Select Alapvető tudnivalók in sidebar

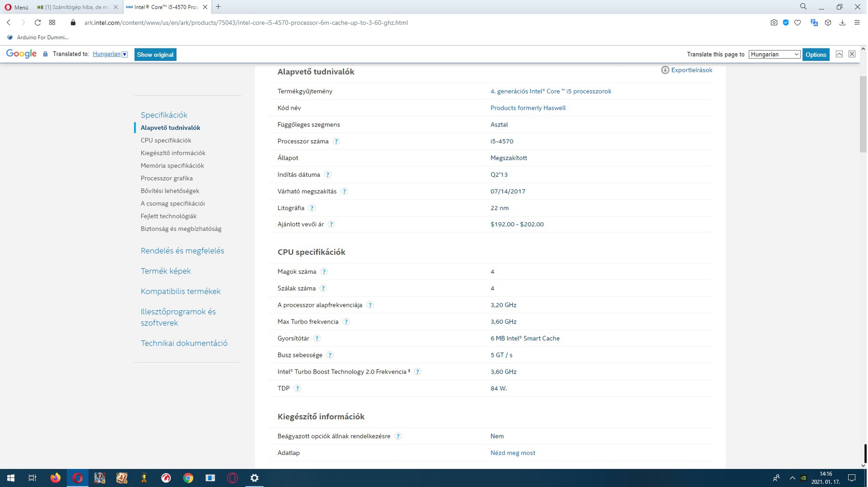click(170, 128)
